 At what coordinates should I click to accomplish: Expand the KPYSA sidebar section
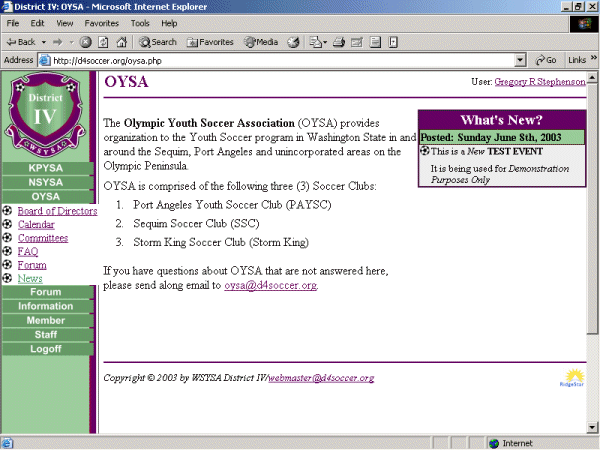click(x=46, y=168)
